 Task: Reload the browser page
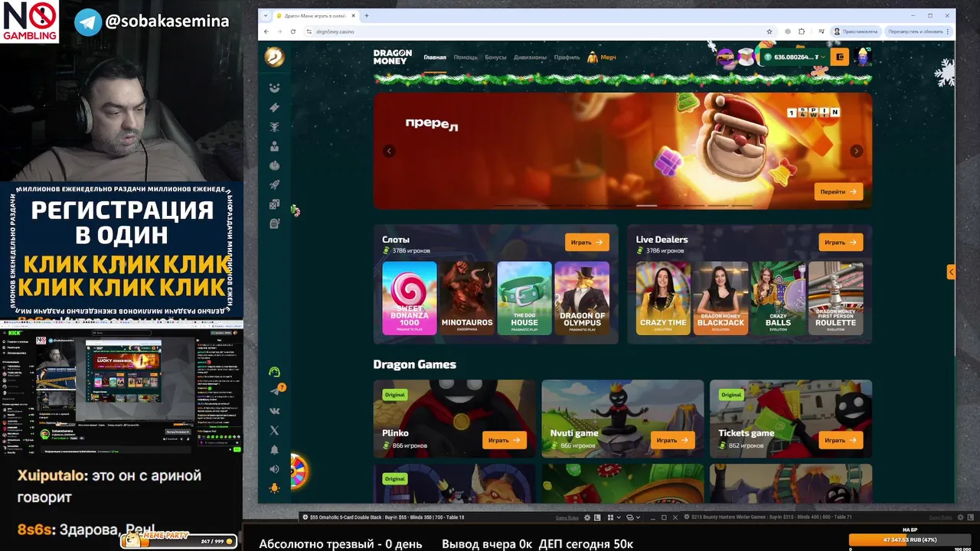292,31
